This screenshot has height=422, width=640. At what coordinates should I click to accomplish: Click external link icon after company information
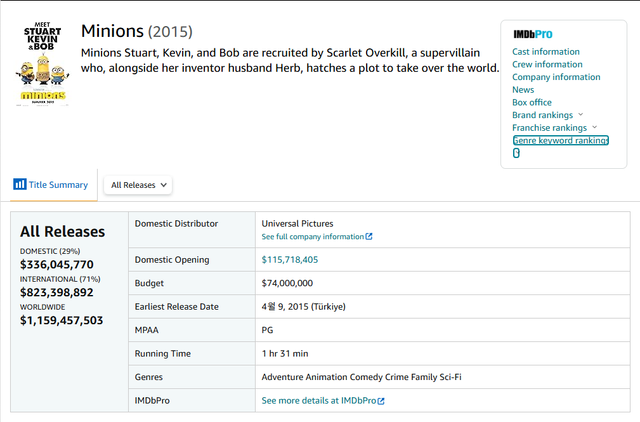369,237
